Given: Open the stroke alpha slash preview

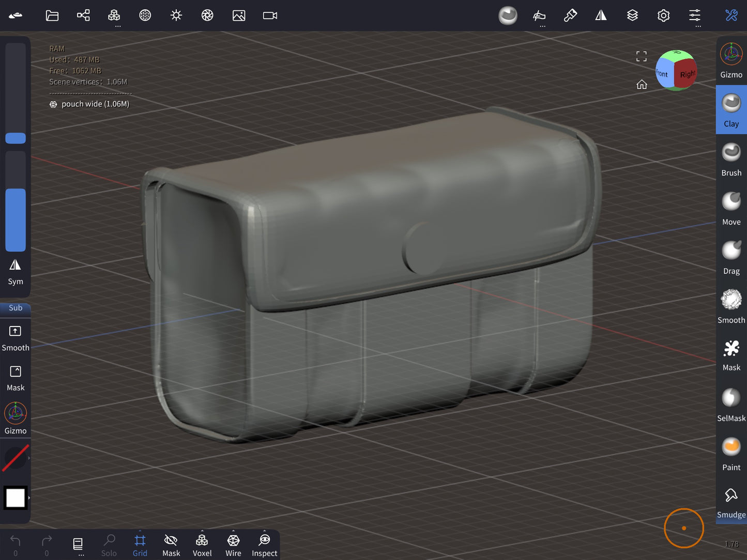Looking at the screenshot, I should [x=16, y=458].
